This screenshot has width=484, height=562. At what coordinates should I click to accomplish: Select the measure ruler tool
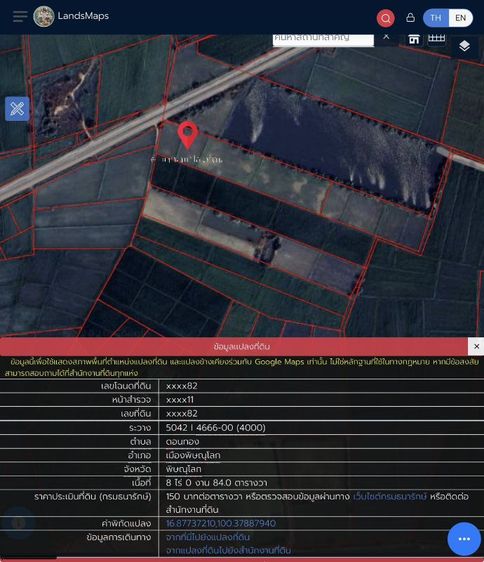(436, 39)
